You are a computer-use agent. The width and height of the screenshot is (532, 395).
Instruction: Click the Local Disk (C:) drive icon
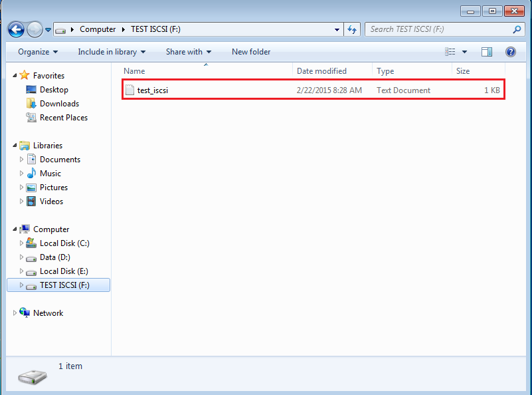point(31,243)
